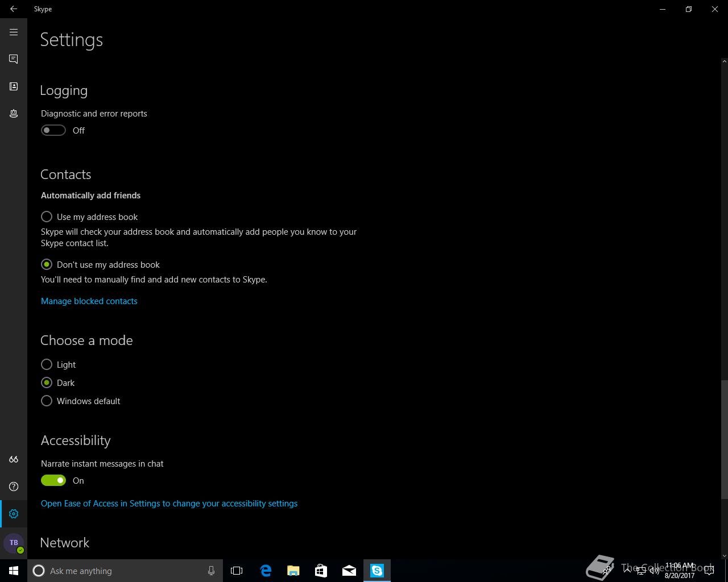This screenshot has height=582, width=728.
Task: Open recent conversations chat icon
Action: [x=14, y=59]
